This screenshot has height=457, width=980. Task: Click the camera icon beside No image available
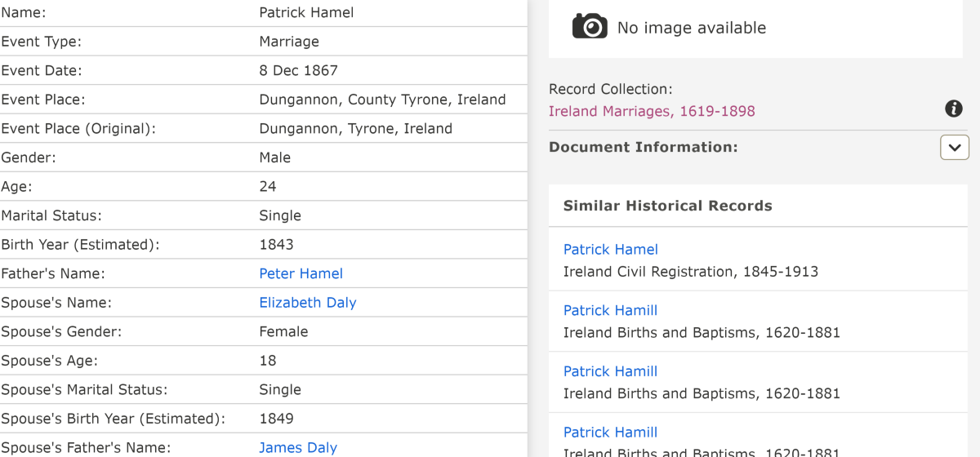pos(590,26)
